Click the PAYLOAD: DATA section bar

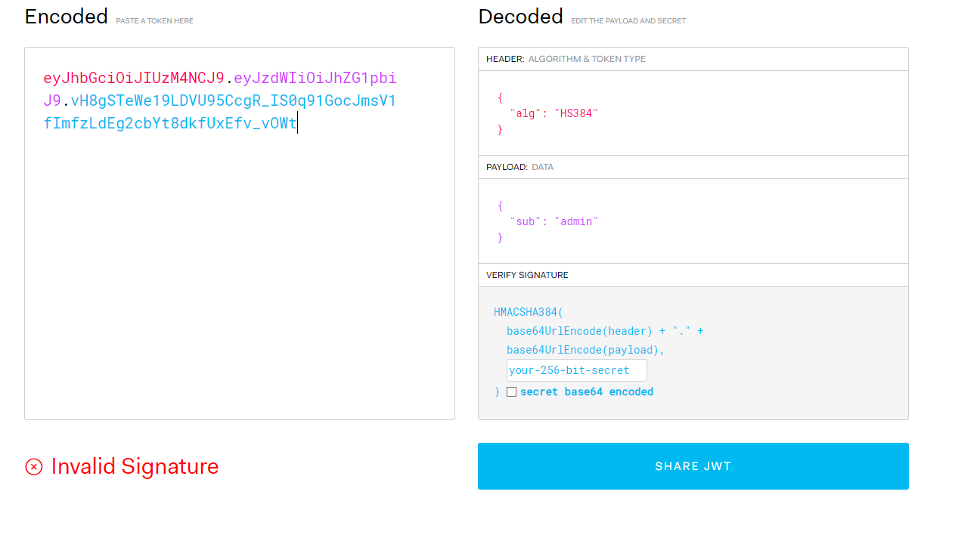tap(693, 166)
